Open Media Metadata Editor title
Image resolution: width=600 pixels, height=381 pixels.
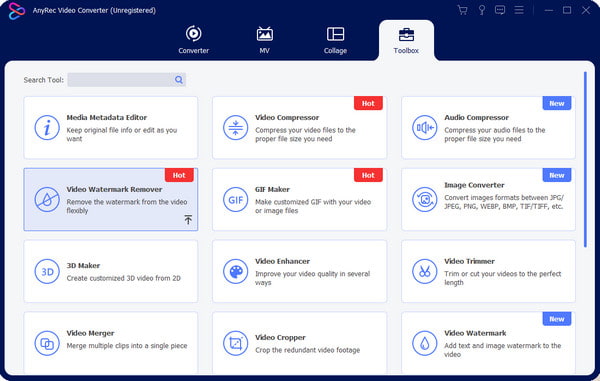[107, 117]
